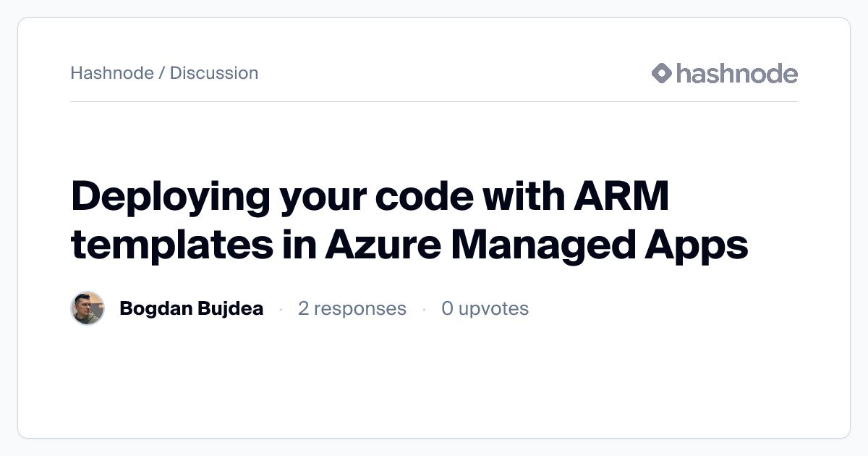Click the 0 upvotes counter
Image resolution: width=868 pixels, height=456 pixels.
coord(485,309)
